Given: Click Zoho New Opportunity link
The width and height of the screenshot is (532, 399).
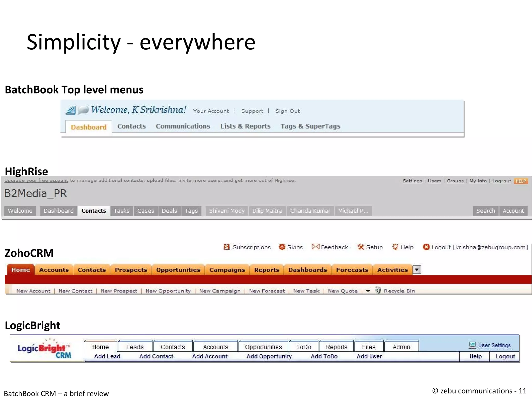Looking at the screenshot, I should [x=168, y=291].
